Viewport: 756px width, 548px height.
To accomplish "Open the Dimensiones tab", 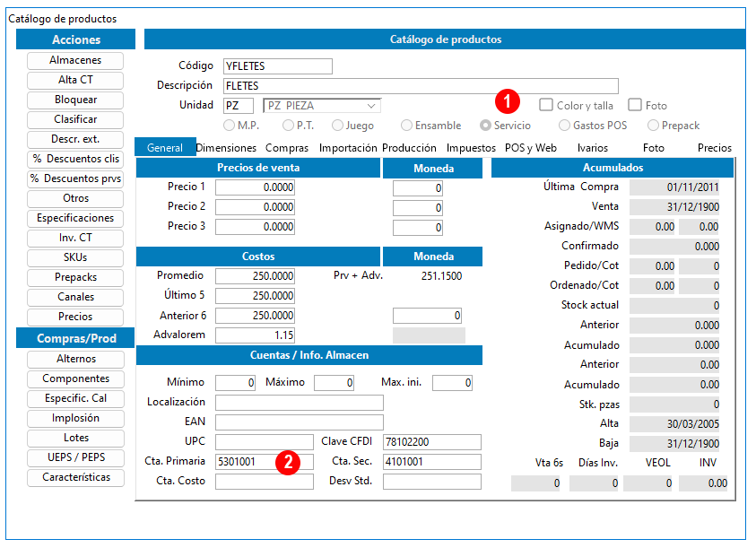I will tap(226, 148).
